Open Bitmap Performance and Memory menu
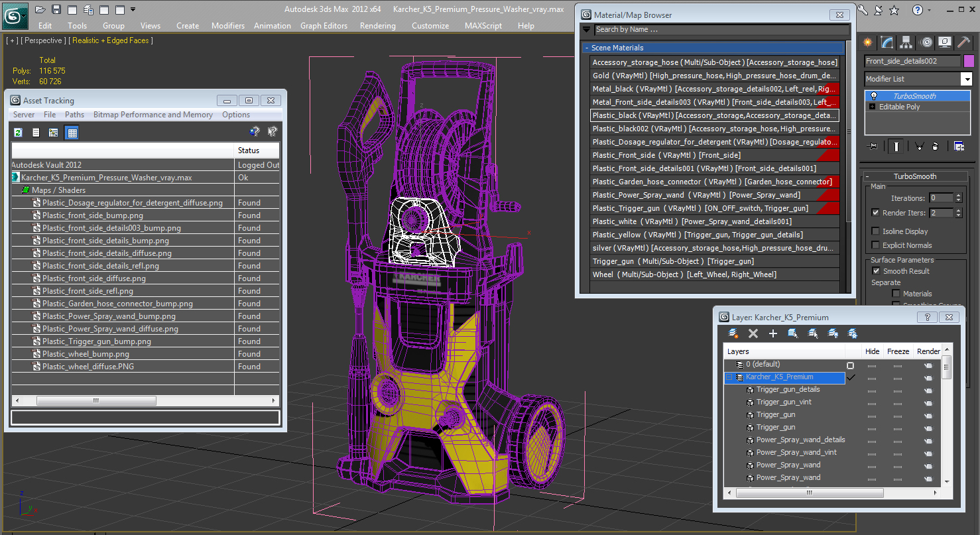This screenshot has height=535, width=980. [x=153, y=115]
